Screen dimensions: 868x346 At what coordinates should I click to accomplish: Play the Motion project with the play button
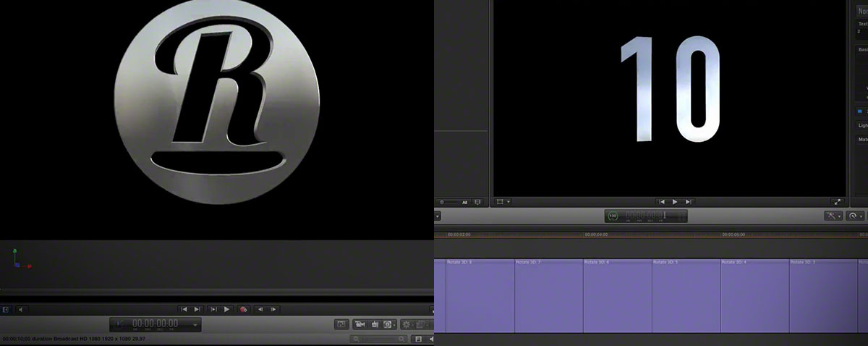click(227, 309)
